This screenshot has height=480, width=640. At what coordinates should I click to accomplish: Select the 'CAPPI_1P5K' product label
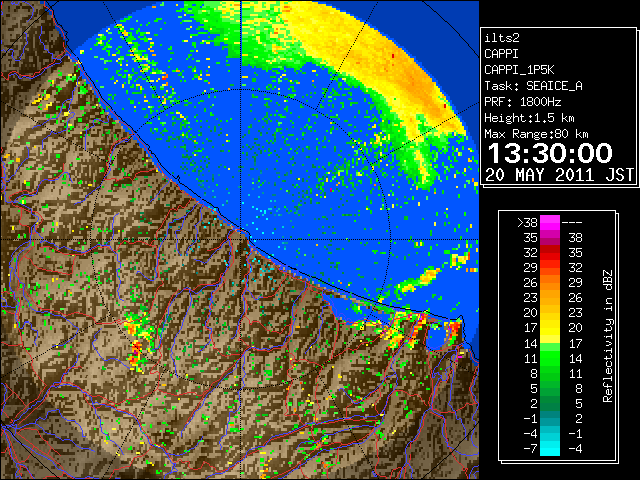(x=519, y=70)
